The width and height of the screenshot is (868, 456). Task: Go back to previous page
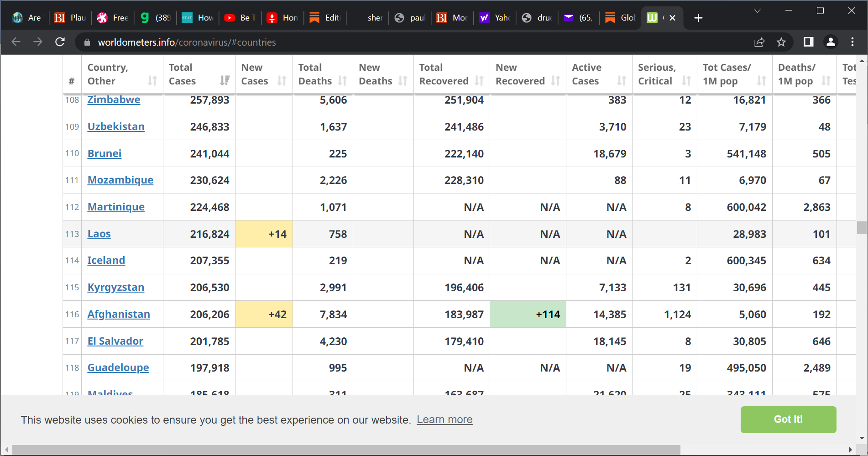coord(16,42)
